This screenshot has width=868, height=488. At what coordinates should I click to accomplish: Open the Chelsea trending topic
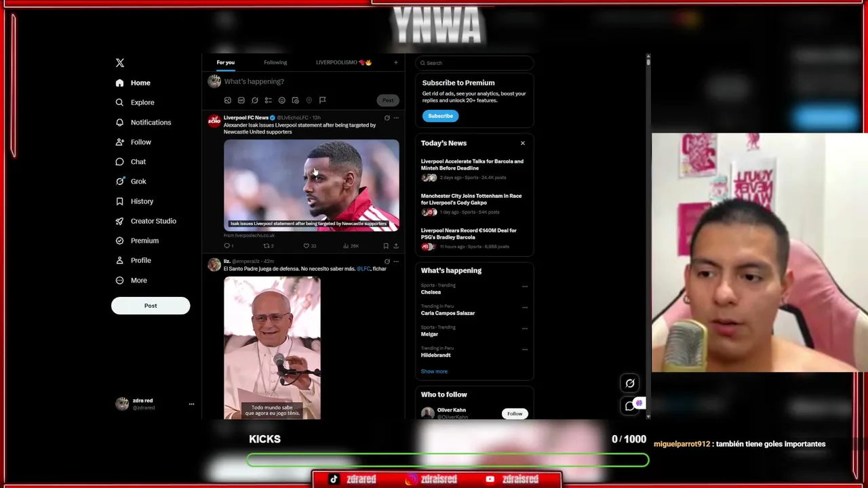coord(431,292)
